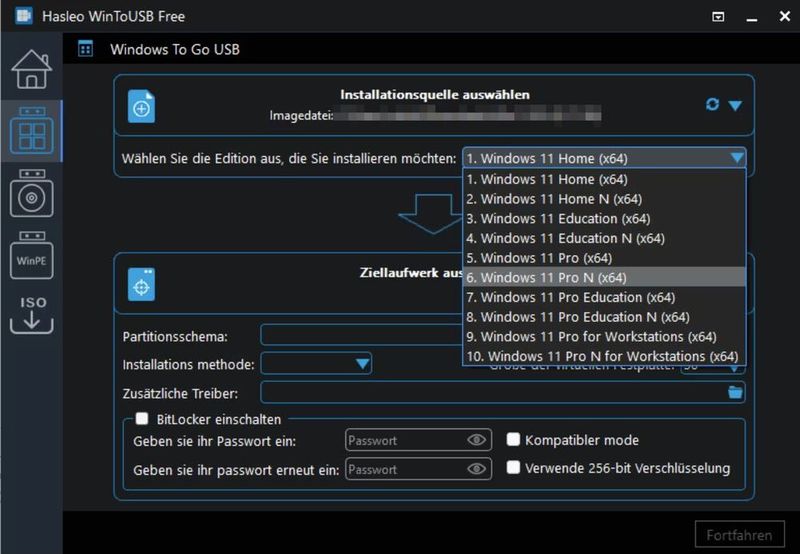Open the ISO download sidebar icon
The image size is (800, 554).
tap(32, 315)
